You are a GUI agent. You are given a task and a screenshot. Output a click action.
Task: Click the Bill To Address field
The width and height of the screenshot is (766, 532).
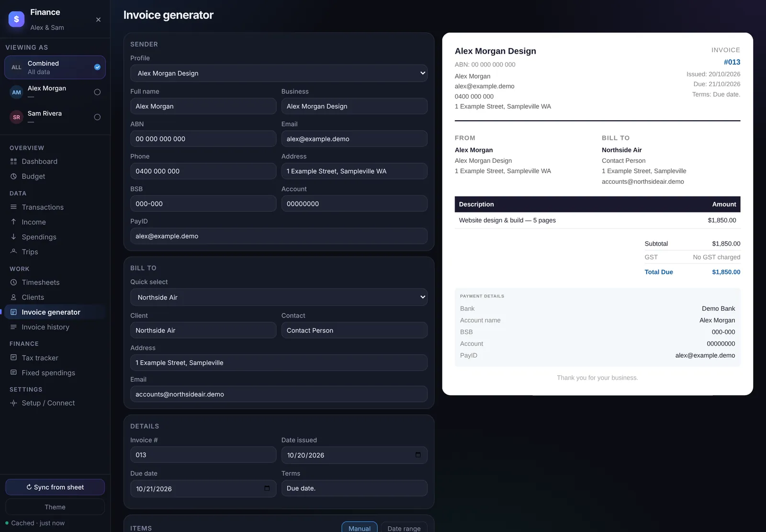pyautogui.click(x=279, y=362)
